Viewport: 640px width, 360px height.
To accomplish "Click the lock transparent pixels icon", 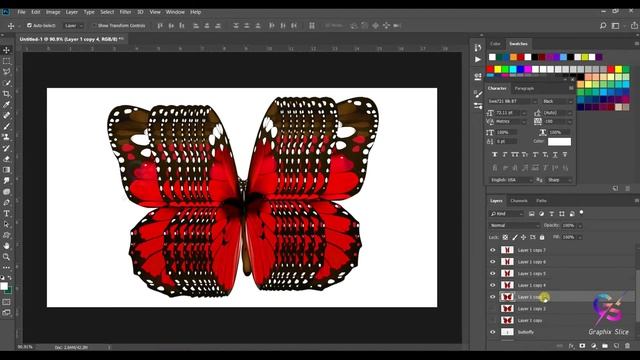I will (505, 237).
